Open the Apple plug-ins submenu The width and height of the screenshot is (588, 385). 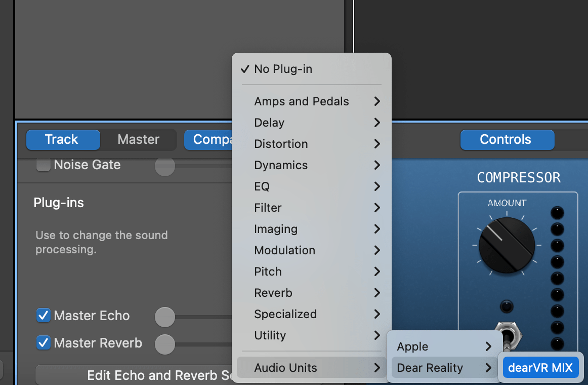tap(435, 346)
